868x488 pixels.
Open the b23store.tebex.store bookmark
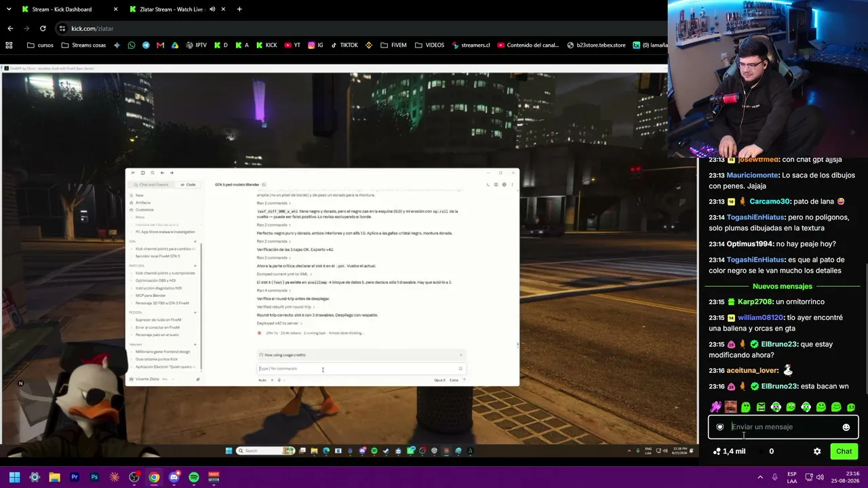tap(596, 45)
